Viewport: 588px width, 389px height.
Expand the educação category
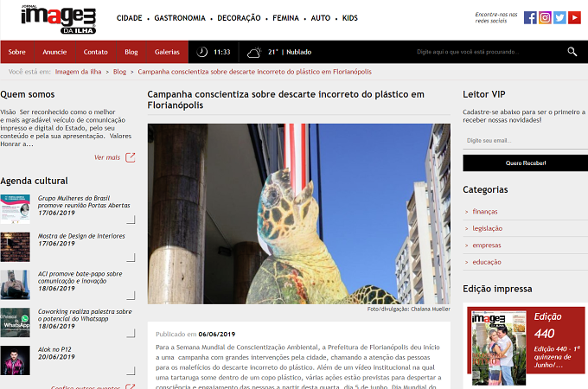[486, 262]
